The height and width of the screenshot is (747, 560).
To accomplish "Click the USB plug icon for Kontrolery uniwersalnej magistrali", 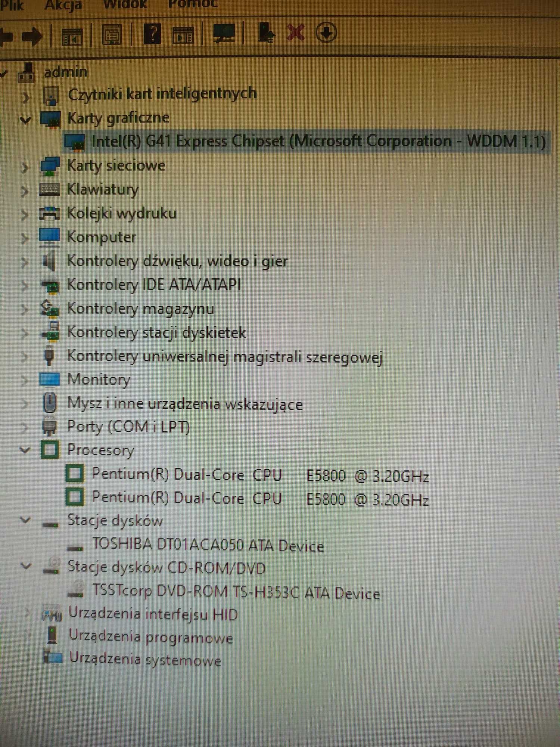I will tap(49, 356).
